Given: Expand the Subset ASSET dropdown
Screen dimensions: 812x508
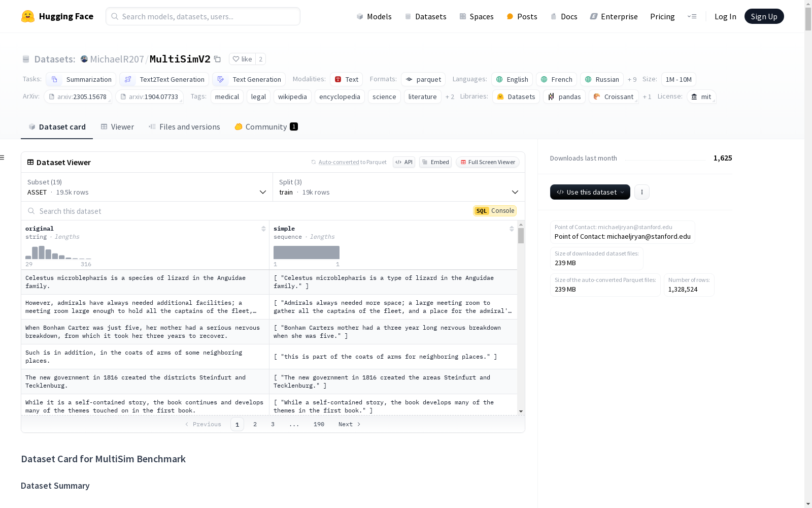Looking at the screenshot, I should [x=147, y=187].
